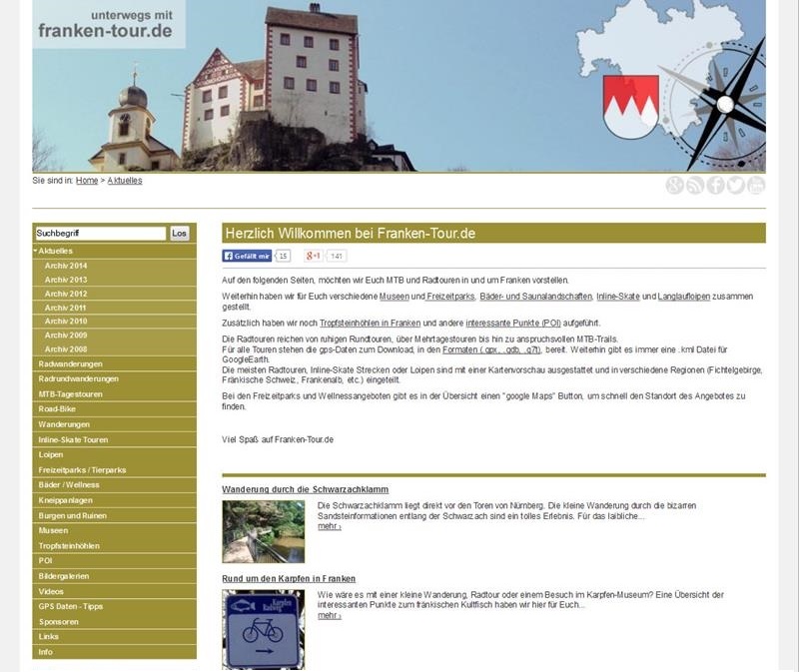This screenshot has width=799, height=672.
Task: Click the Los search button
Action: pos(180,234)
